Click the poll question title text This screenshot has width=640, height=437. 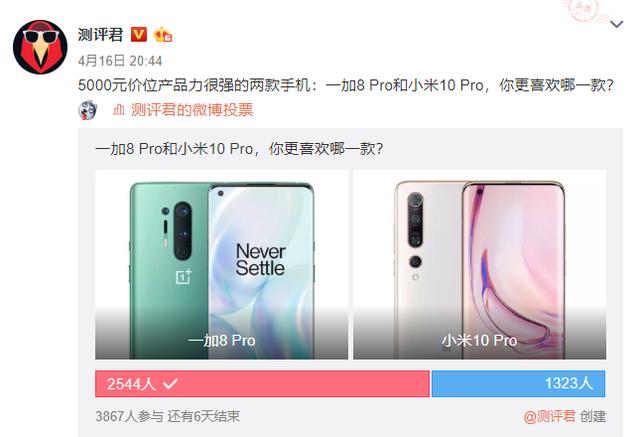(239, 149)
